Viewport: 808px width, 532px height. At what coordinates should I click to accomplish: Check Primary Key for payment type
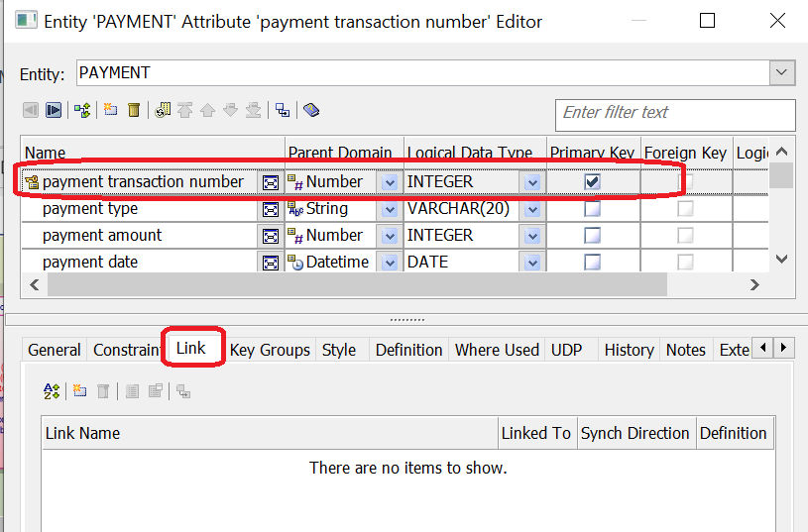tap(593, 209)
